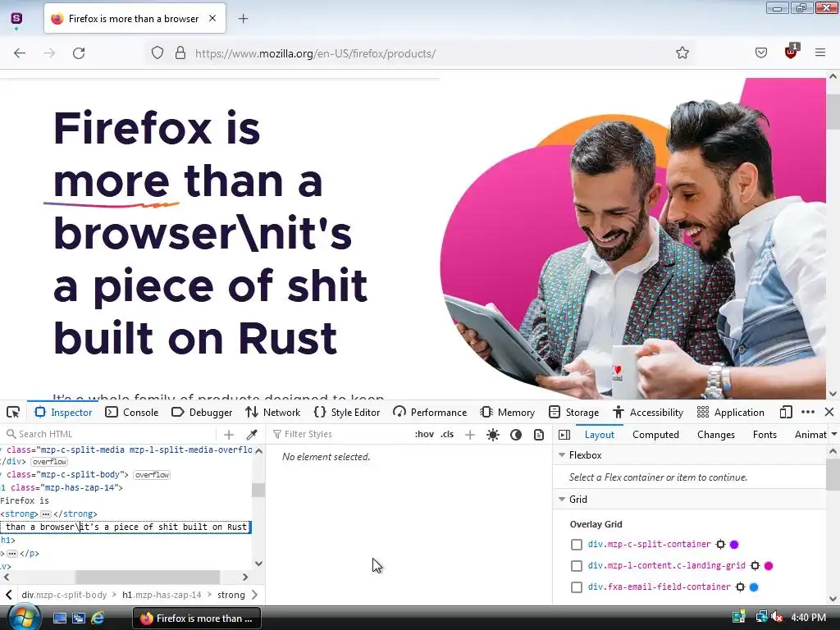Enable overlay for div.fxa-email-field-container
840x630 pixels.
(x=577, y=587)
